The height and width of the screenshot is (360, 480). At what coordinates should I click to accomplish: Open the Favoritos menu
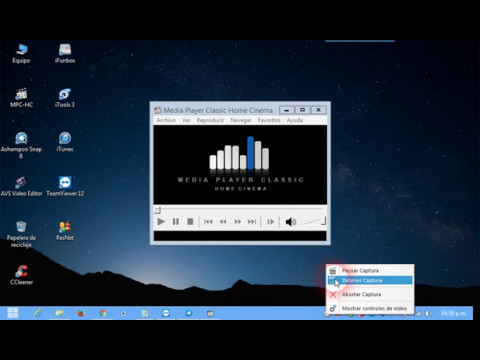click(x=269, y=120)
